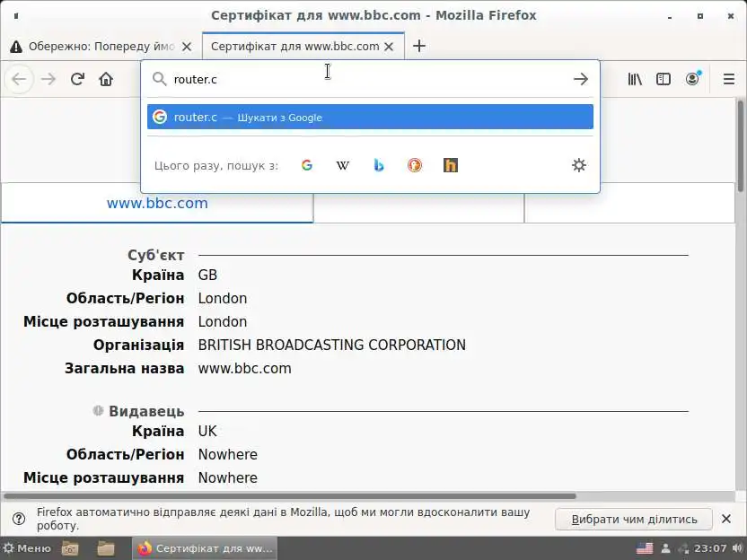This screenshot has height=560, width=747.
Task: Choose 'router.c — Шукати з Google' suggestion
Action: [x=370, y=118]
